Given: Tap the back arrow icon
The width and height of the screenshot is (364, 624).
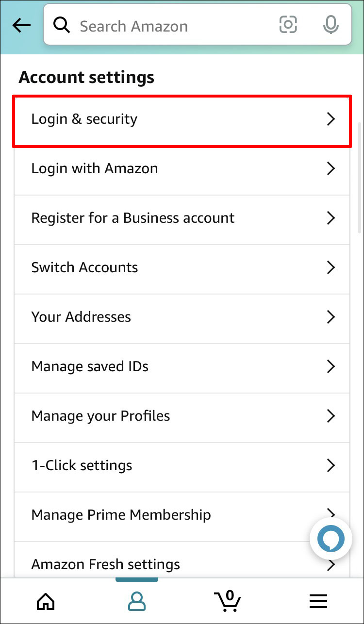Looking at the screenshot, I should pos(21,26).
